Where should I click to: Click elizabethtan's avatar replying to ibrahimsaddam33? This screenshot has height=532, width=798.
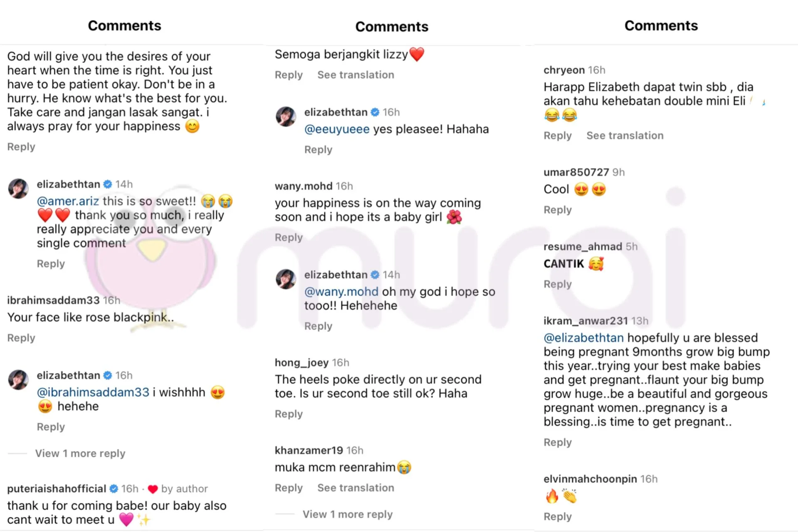[x=18, y=380]
